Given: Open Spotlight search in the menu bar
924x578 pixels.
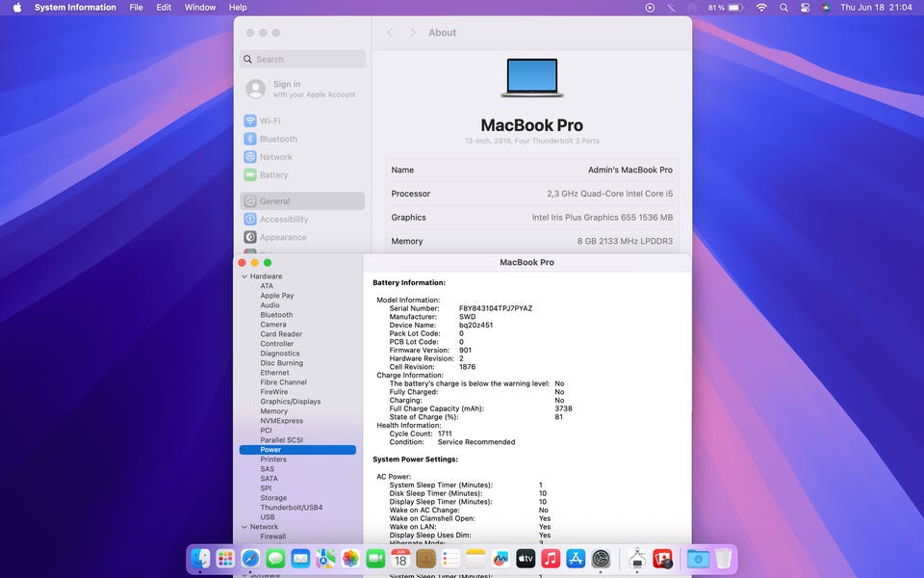Looking at the screenshot, I should click(x=783, y=8).
